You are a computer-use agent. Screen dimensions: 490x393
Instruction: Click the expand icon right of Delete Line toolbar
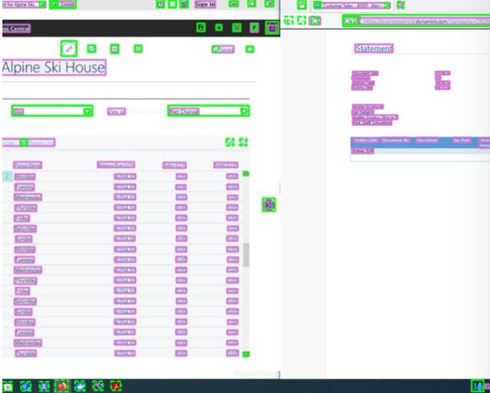click(x=230, y=142)
